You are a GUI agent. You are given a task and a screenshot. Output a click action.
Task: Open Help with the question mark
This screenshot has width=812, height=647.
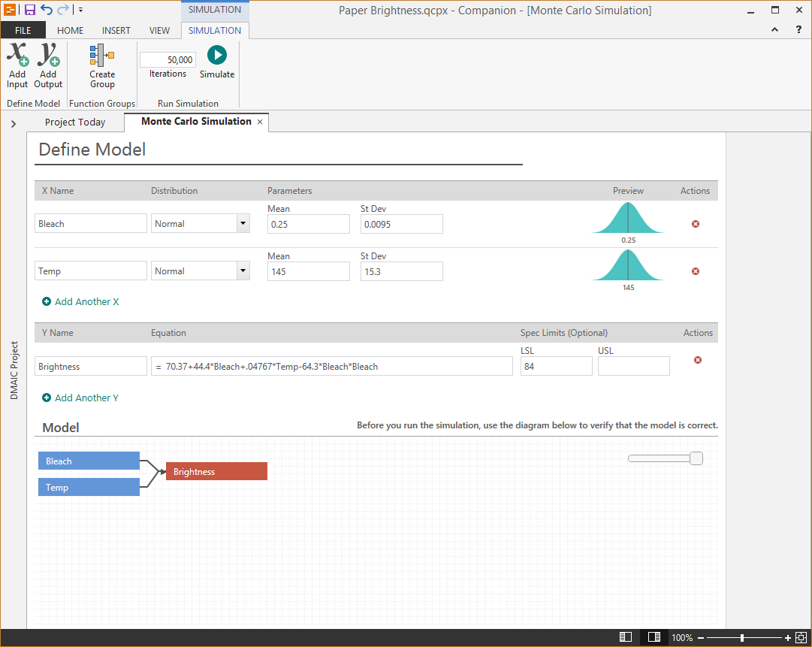(798, 29)
